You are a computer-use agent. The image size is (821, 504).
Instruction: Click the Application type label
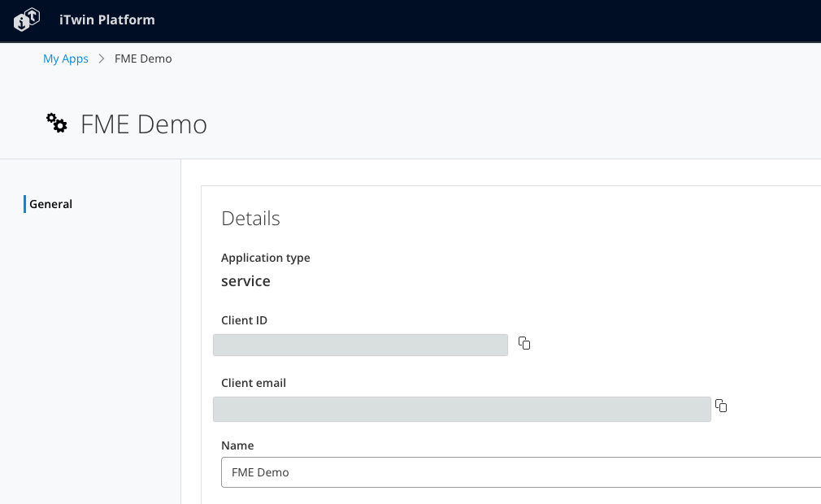click(266, 258)
